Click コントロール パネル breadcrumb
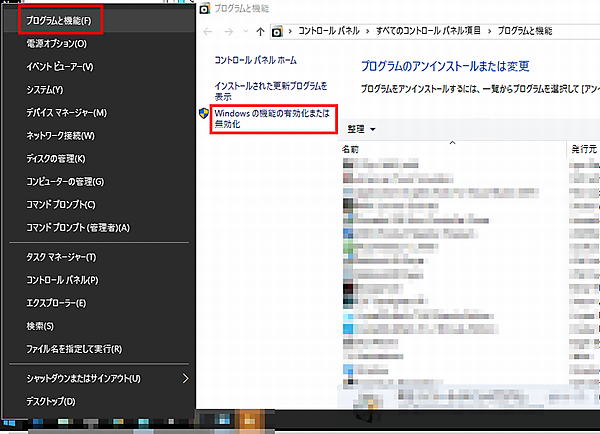The image size is (600, 434). coord(329,31)
